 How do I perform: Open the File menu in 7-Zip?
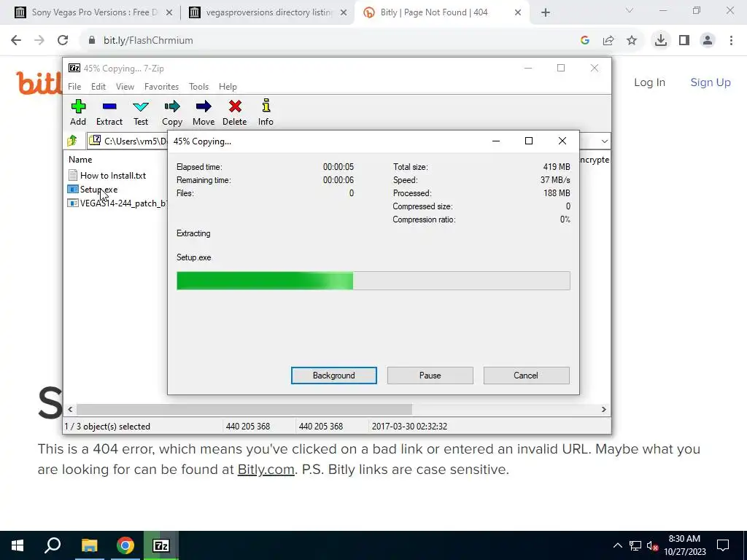(x=74, y=87)
